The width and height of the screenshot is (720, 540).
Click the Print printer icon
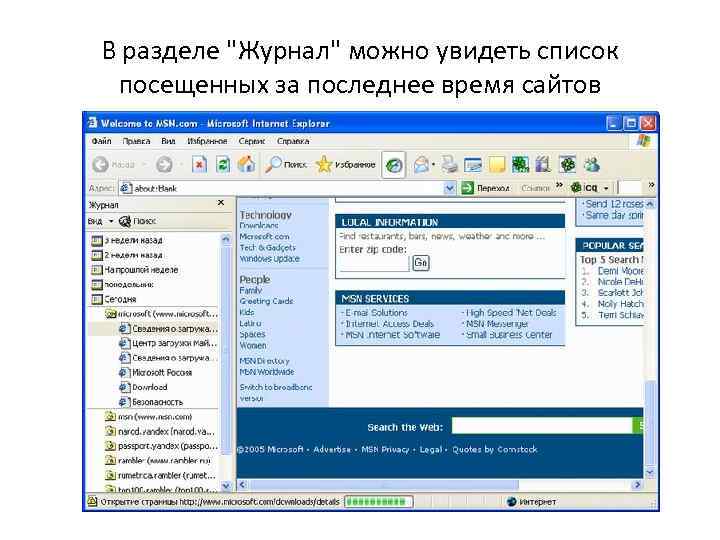tap(449, 164)
